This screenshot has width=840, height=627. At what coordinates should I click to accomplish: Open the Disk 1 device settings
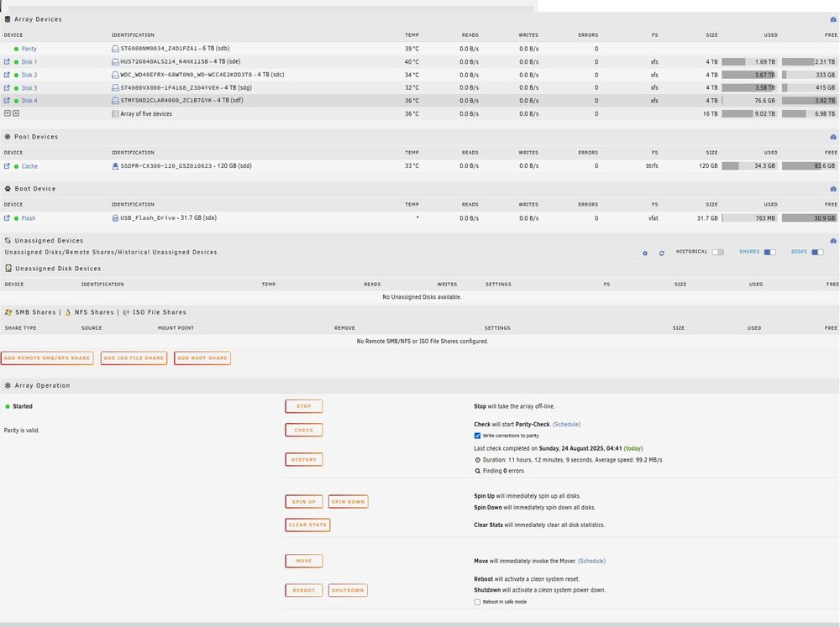click(29, 62)
